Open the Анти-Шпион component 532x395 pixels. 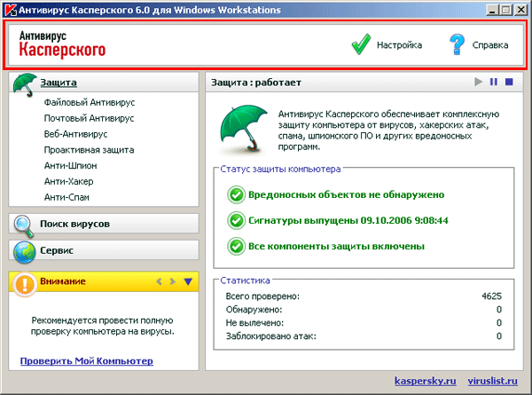(x=71, y=165)
